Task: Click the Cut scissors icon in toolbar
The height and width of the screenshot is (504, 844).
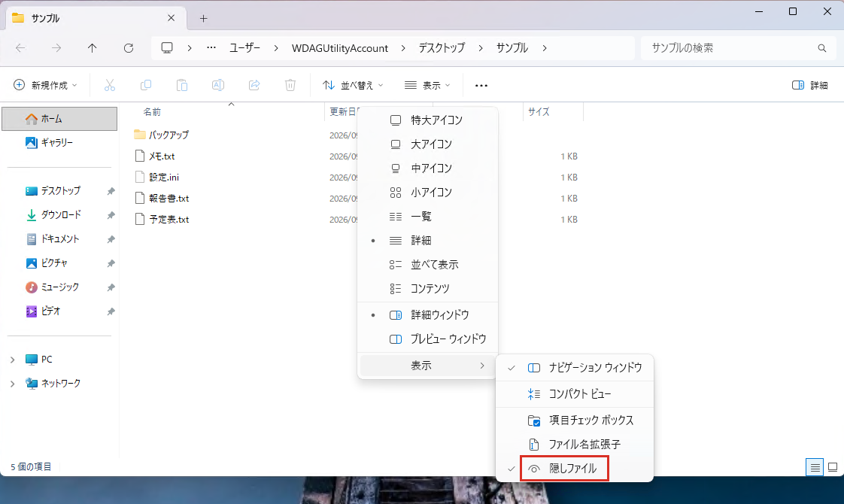Action: point(110,85)
